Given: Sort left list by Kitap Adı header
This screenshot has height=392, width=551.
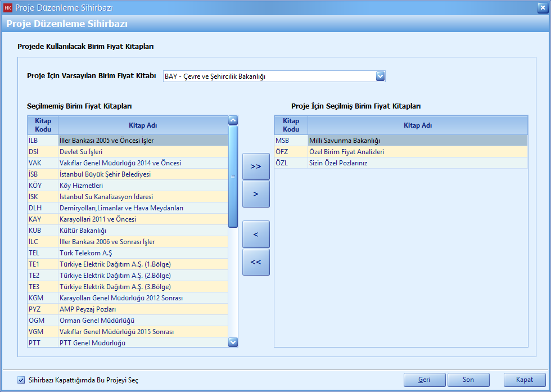Looking at the screenshot, I should 143,125.
